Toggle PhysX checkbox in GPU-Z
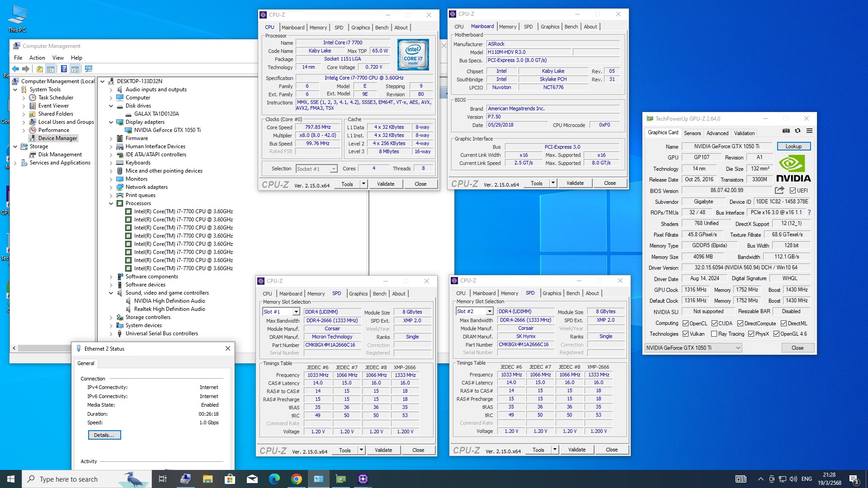 751,334
